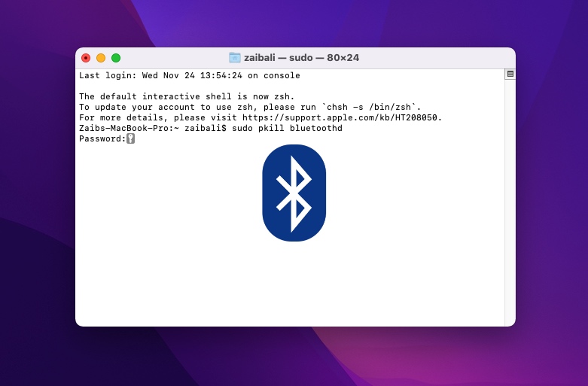This screenshot has width=588, height=386.
Task: Close the Terminal window with red button
Action: [x=86, y=58]
